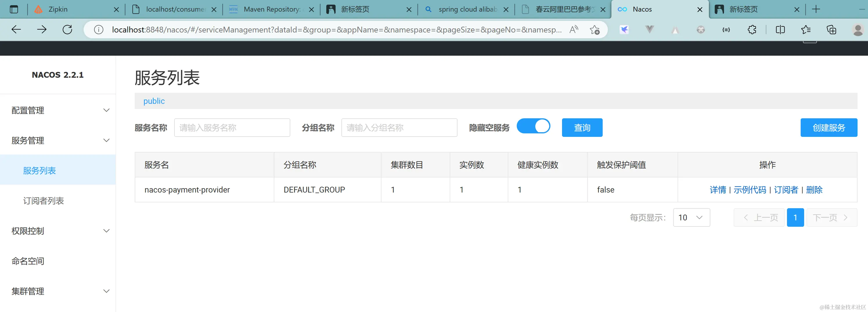Click the 下一页 pagination button
This screenshot has height=312, width=868.
coord(832,217)
